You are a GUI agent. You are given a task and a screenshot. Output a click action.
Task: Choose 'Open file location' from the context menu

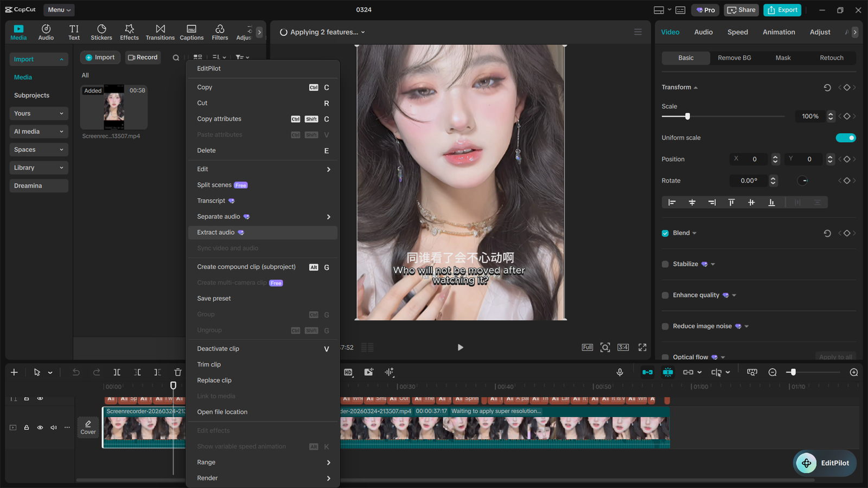tap(222, 412)
